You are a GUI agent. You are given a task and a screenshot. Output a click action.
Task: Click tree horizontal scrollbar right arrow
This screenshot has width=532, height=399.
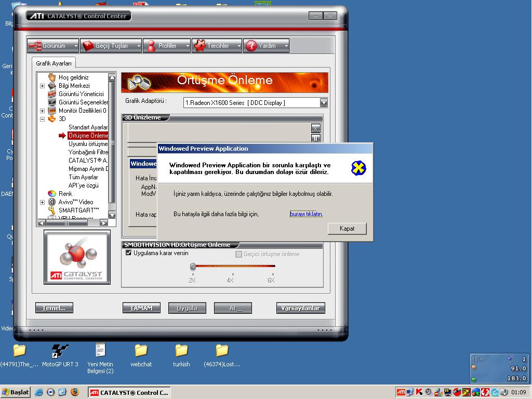click(x=104, y=223)
